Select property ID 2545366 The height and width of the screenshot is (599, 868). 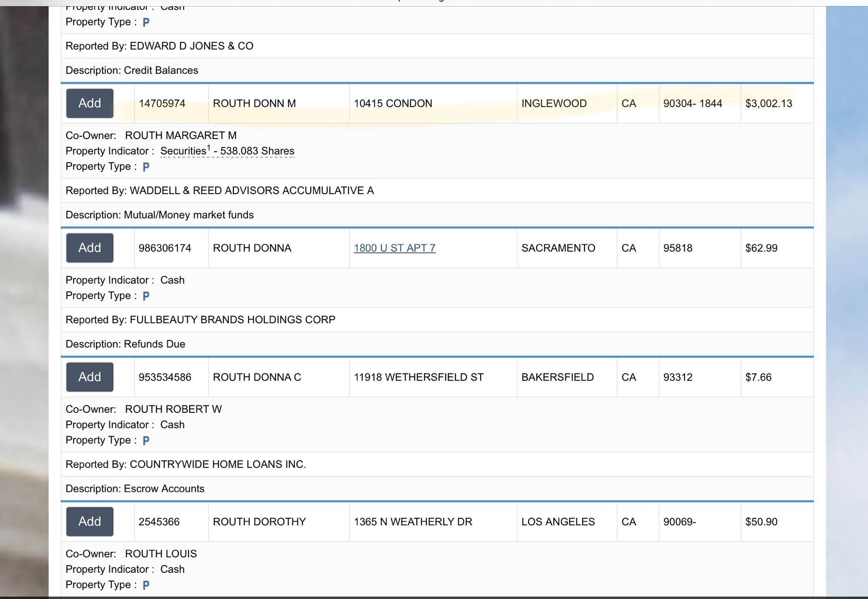(x=159, y=522)
